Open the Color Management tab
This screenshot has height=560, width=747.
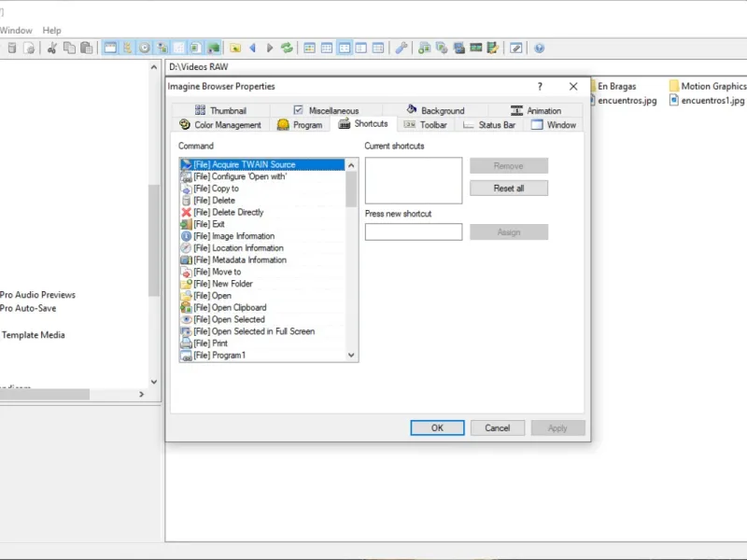click(x=220, y=125)
